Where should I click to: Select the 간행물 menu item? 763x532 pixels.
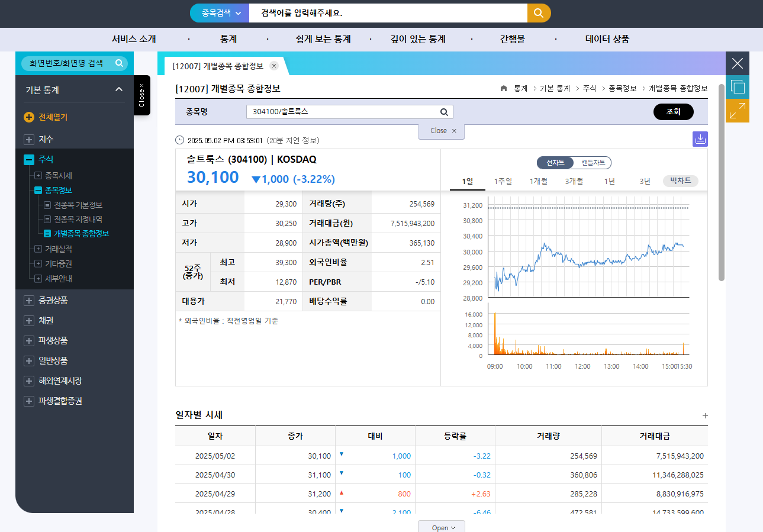pos(511,39)
